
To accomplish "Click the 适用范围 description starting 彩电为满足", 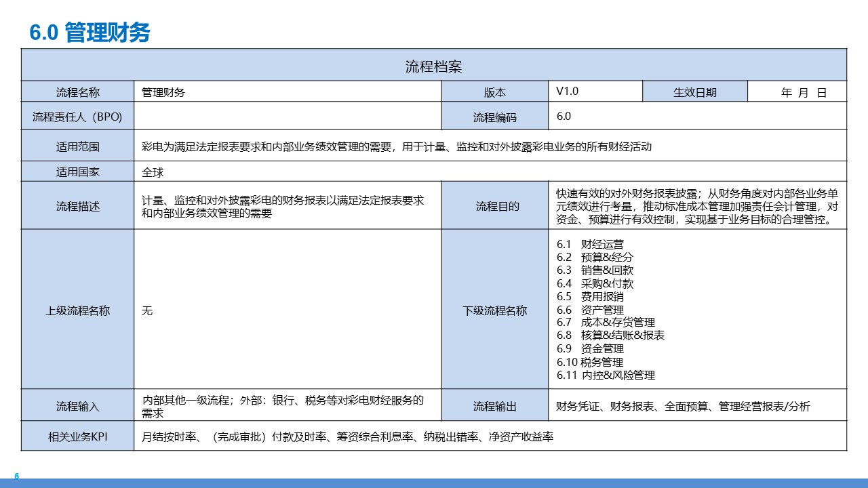I will pos(397,146).
